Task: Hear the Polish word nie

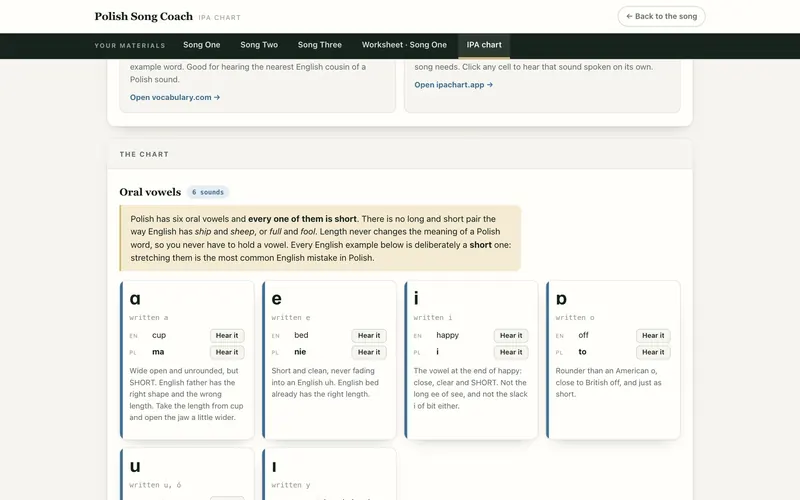Action: 369,352
